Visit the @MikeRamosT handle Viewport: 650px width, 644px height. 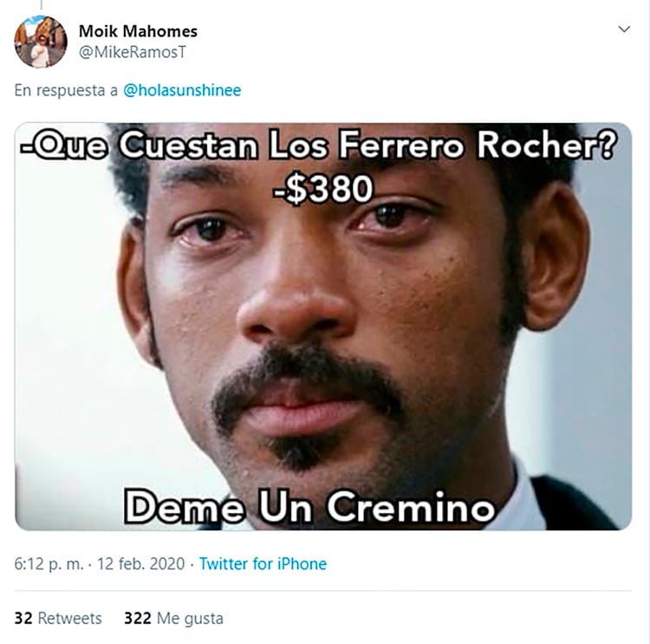click(133, 52)
